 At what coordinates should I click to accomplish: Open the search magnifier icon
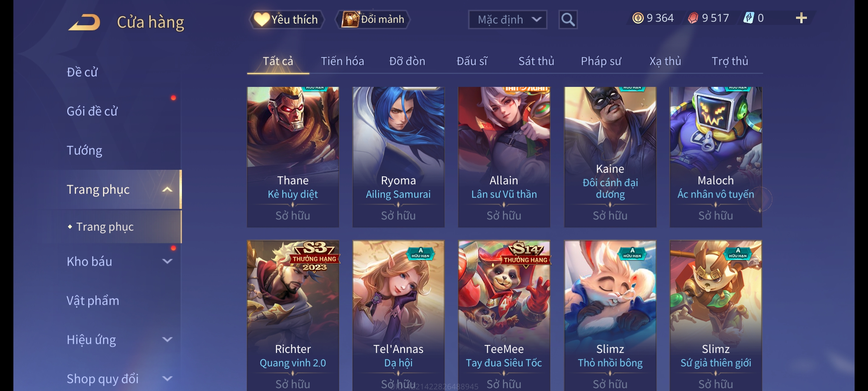568,20
